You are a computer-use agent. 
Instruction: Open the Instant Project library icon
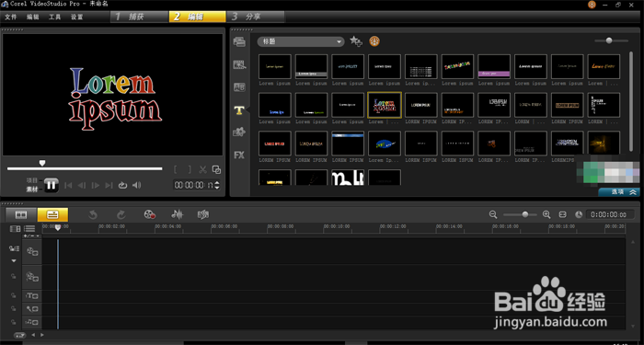click(x=239, y=64)
